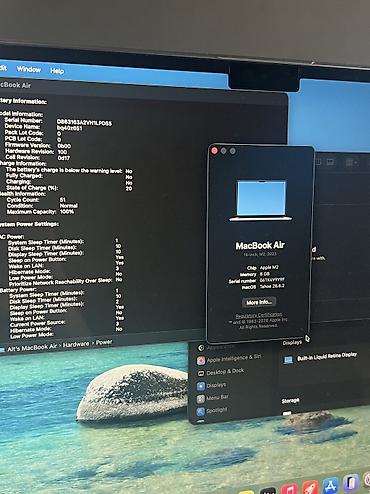Open the Music app in the Dock

[290, 490]
